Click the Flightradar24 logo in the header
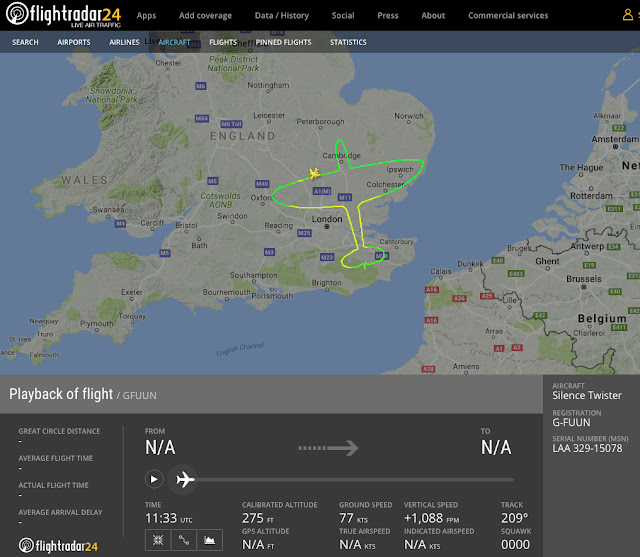 (x=64, y=15)
